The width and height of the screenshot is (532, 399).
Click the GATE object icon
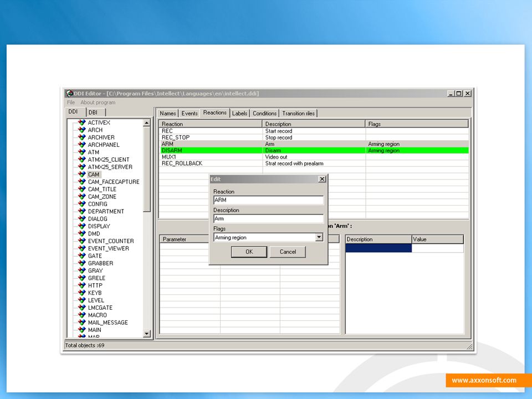click(82, 256)
